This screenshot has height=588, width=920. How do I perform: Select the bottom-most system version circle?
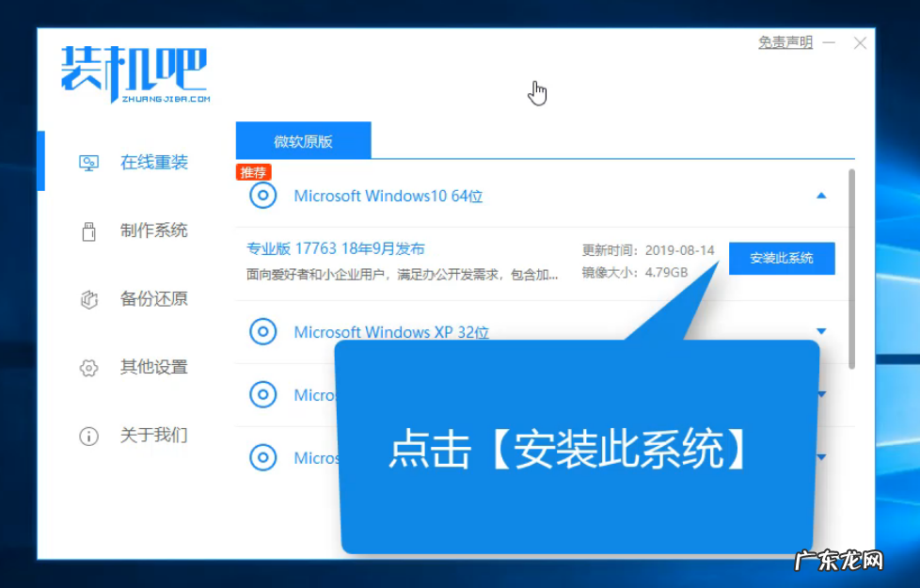262,457
